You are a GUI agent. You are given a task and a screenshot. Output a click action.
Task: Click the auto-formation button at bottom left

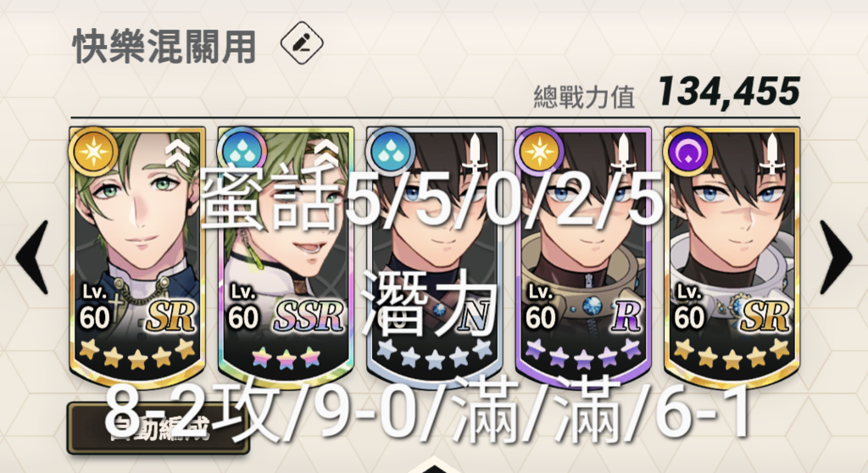click(159, 428)
